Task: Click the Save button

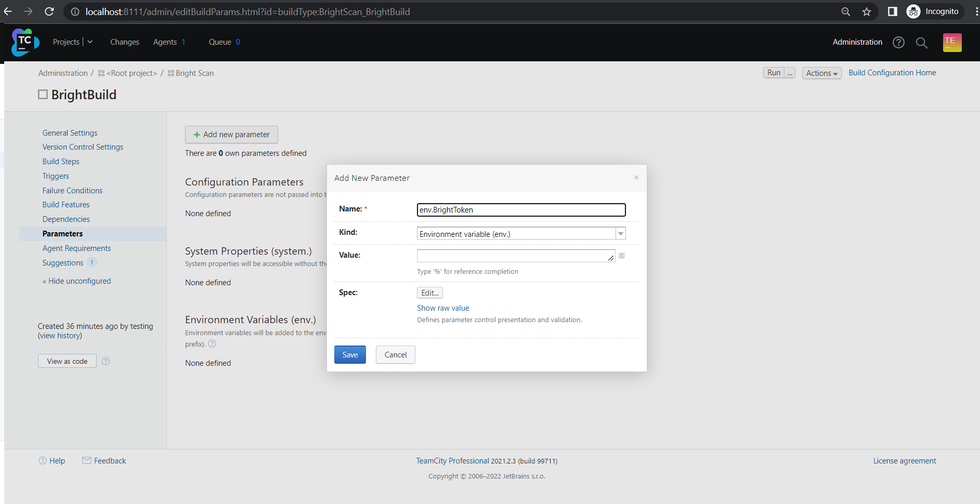Action: click(350, 355)
